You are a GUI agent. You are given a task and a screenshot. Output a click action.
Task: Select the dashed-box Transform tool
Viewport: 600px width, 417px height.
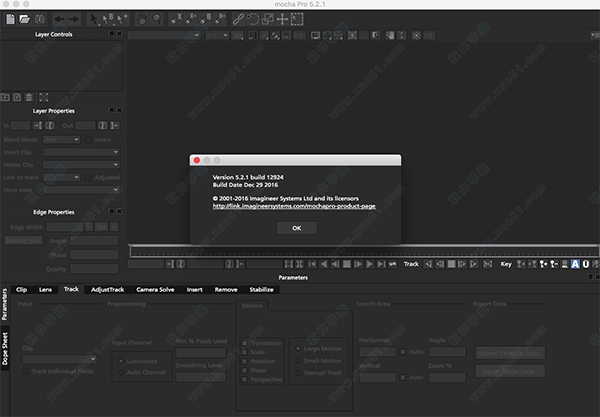coord(297,19)
